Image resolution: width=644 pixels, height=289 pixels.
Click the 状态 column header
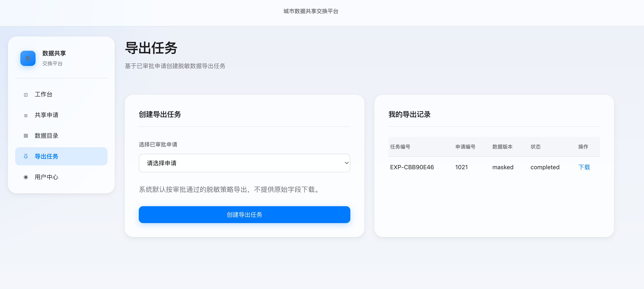point(535,147)
